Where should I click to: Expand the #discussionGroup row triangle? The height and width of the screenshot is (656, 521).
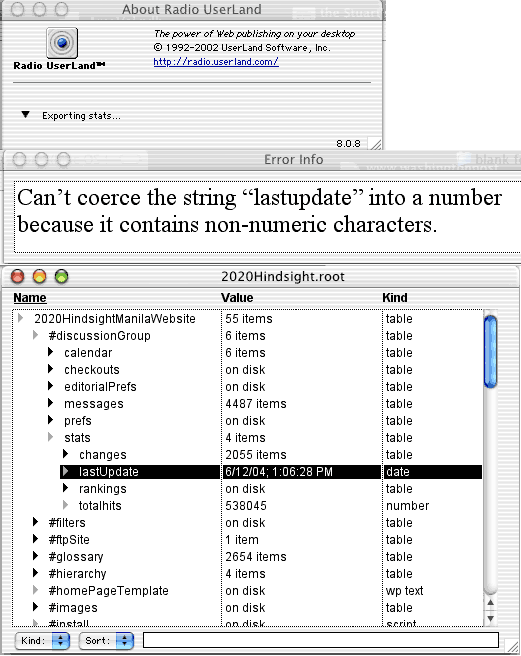pos(36,335)
